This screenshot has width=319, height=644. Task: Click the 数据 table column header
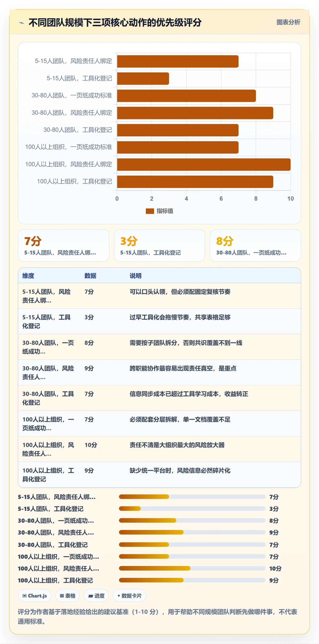pos(90,275)
